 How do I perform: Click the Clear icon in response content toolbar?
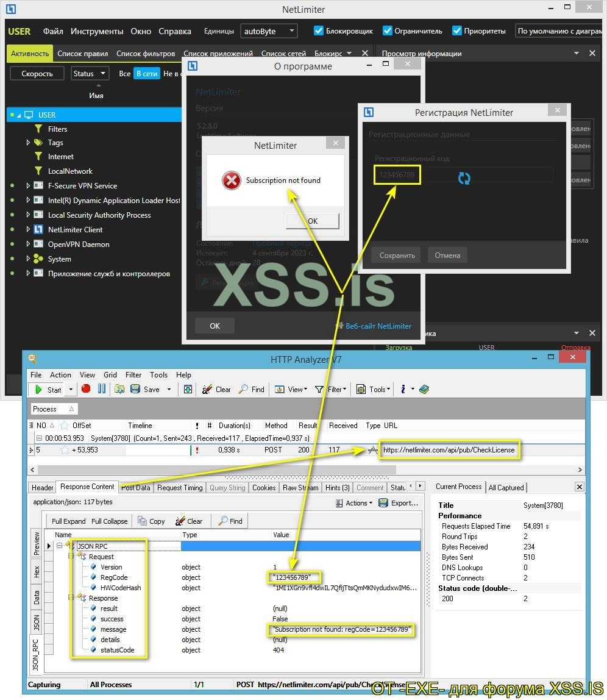pyautogui.click(x=180, y=521)
